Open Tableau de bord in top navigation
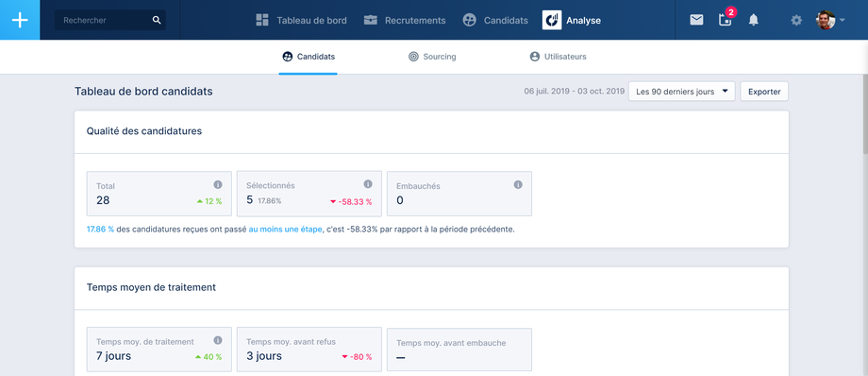 pos(301,21)
